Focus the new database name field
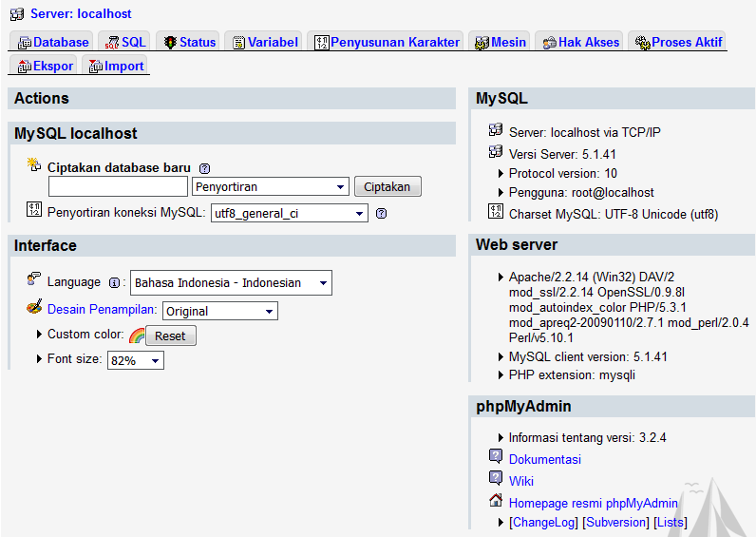The image size is (756, 537). tap(118, 186)
